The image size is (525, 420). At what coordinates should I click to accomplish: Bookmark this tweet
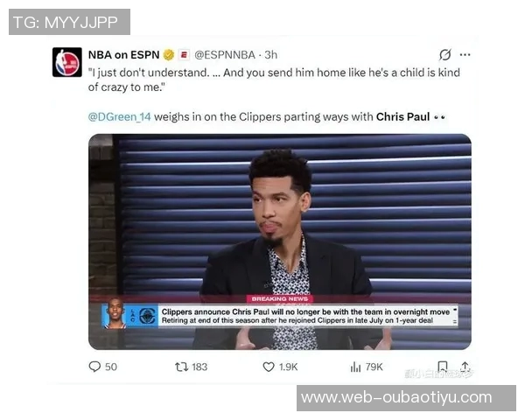click(443, 366)
